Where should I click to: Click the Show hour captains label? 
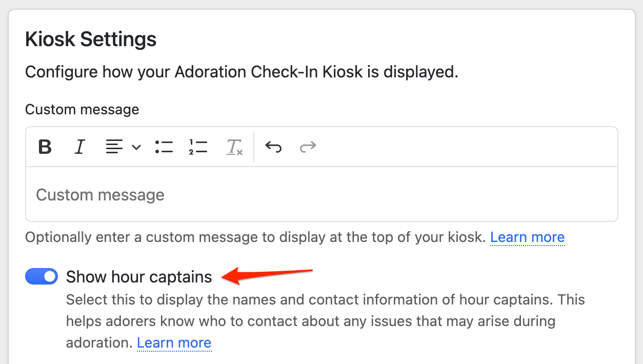(x=139, y=277)
